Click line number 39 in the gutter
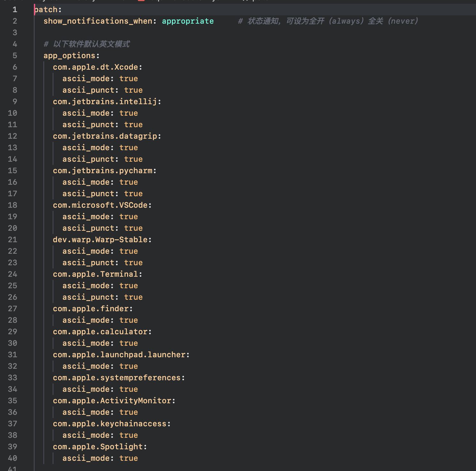 pyautogui.click(x=12, y=447)
